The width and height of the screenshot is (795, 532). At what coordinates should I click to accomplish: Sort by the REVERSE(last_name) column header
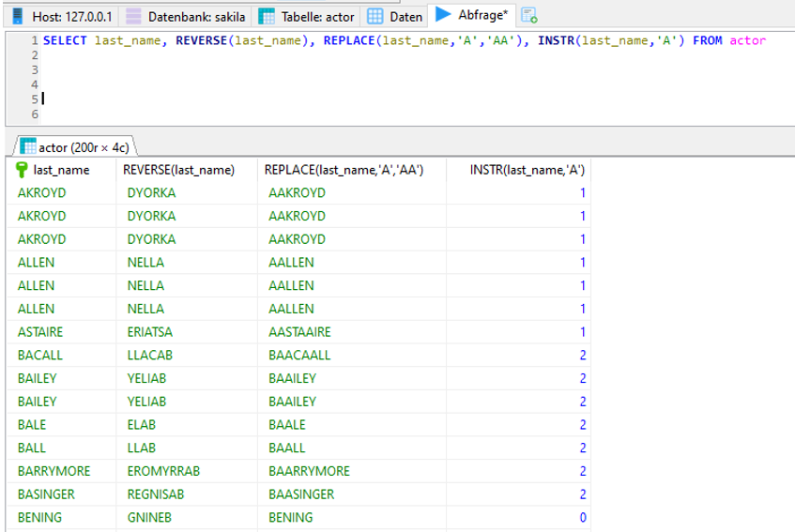coord(178,170)
